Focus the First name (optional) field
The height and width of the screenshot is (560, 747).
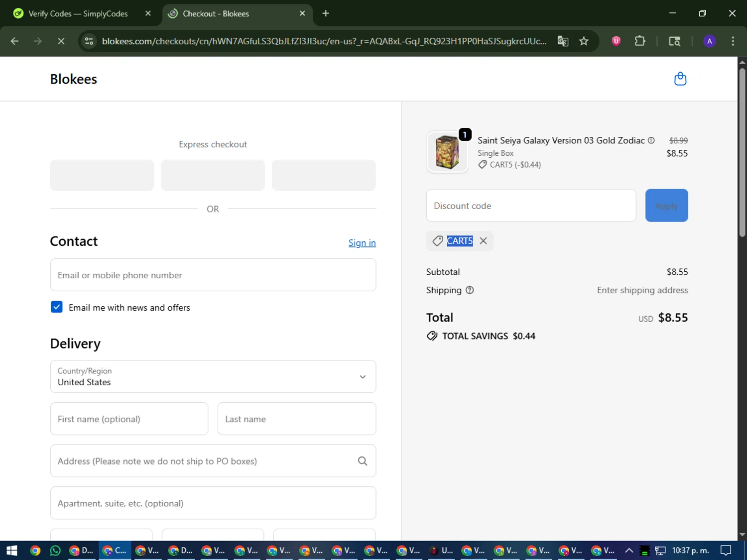(129, 419)
